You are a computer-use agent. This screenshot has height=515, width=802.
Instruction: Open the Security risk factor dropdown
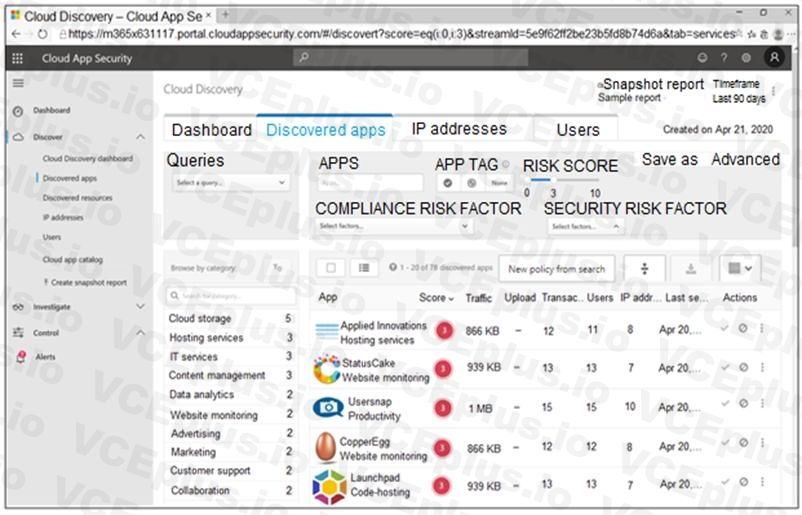coord(585,226)
